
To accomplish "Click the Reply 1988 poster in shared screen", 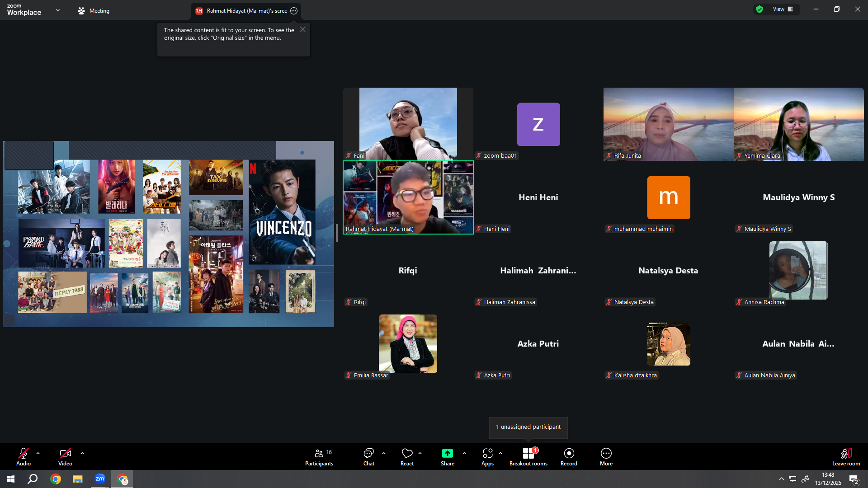I will point(52,292).
